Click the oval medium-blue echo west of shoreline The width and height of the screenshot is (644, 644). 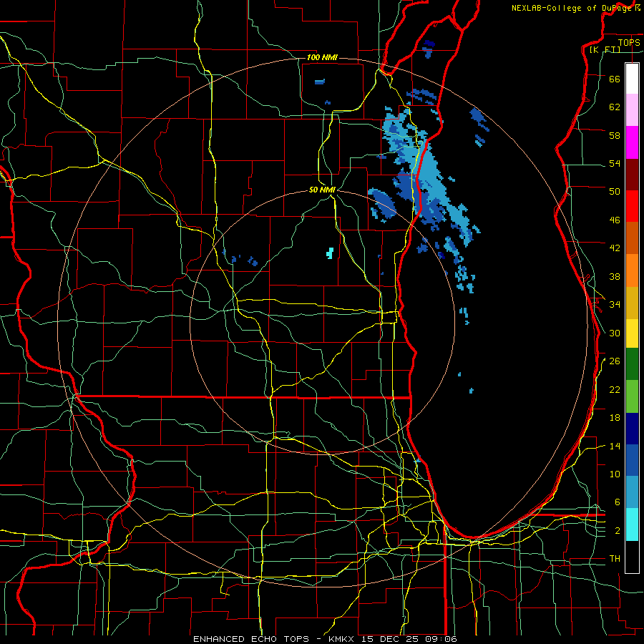pyautogui.click(x=382, y=203)
